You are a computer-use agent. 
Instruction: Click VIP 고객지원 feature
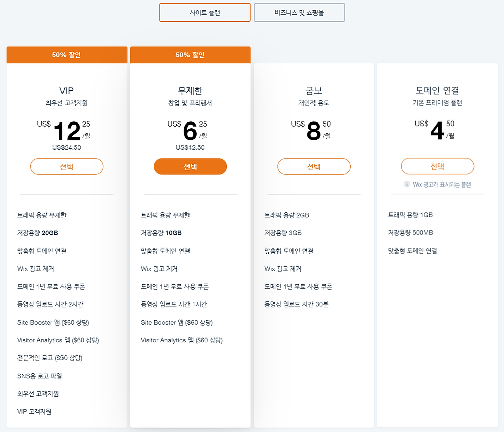point(34,411)
